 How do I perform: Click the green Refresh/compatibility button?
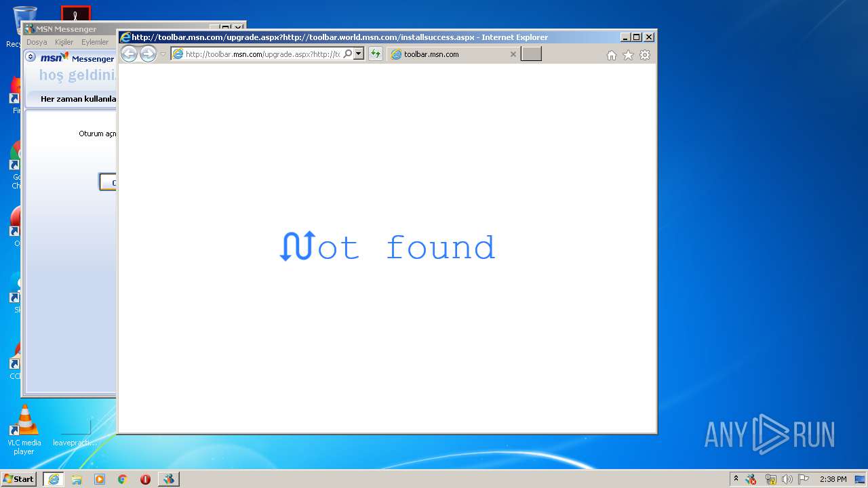click(375, 54)
